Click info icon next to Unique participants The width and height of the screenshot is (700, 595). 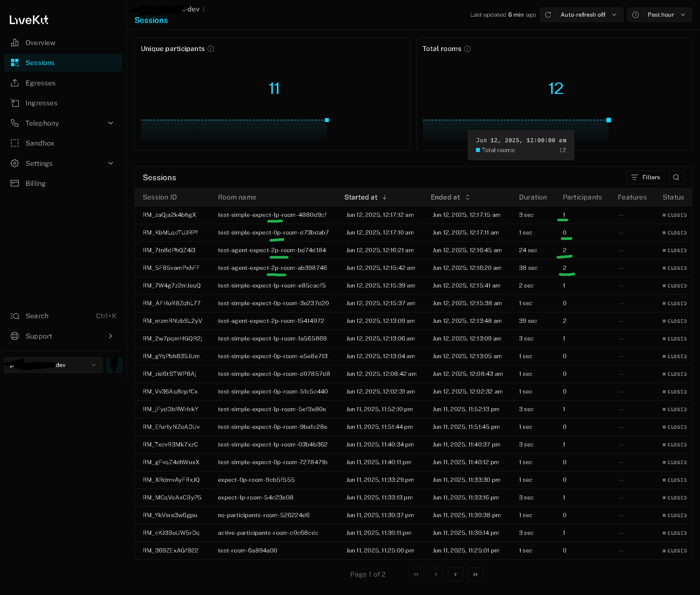coord(211,49)
